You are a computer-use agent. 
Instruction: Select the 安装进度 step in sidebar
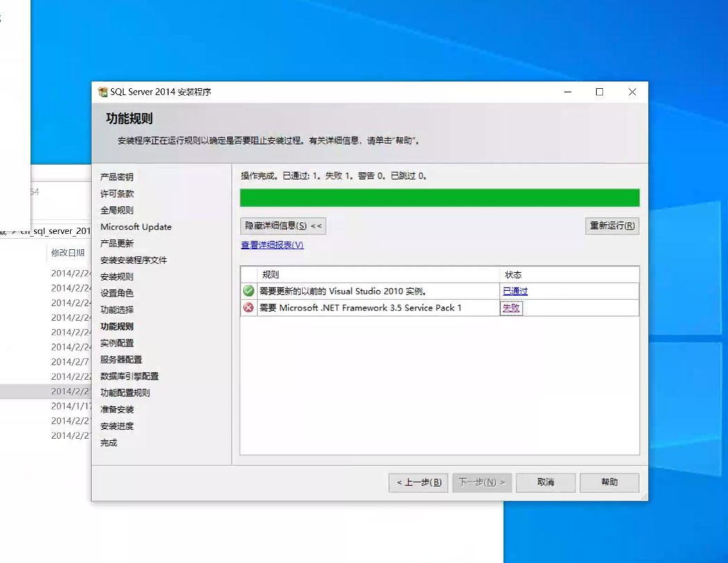117,426
